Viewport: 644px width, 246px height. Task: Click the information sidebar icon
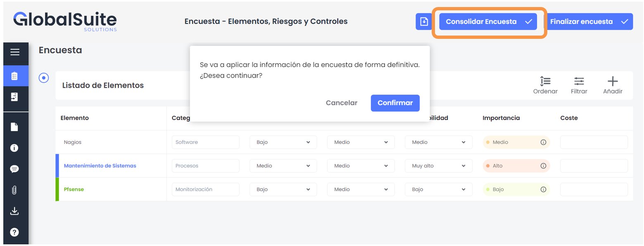(15, 148)
